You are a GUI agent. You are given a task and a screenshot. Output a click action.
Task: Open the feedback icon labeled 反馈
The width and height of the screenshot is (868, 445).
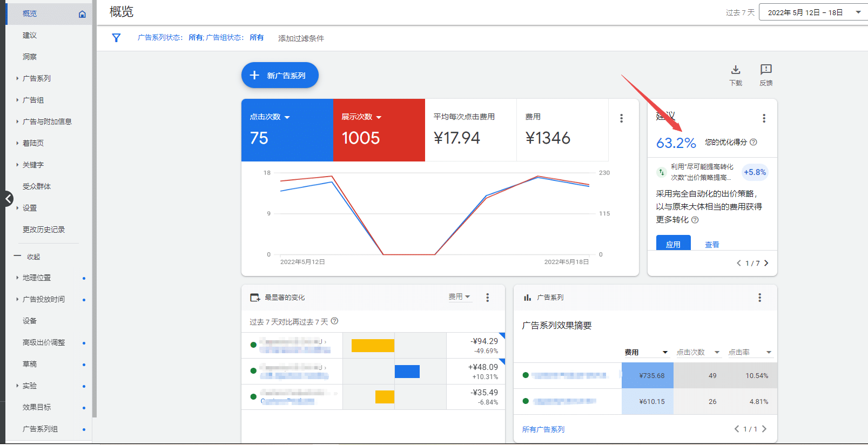coord(766,70)
